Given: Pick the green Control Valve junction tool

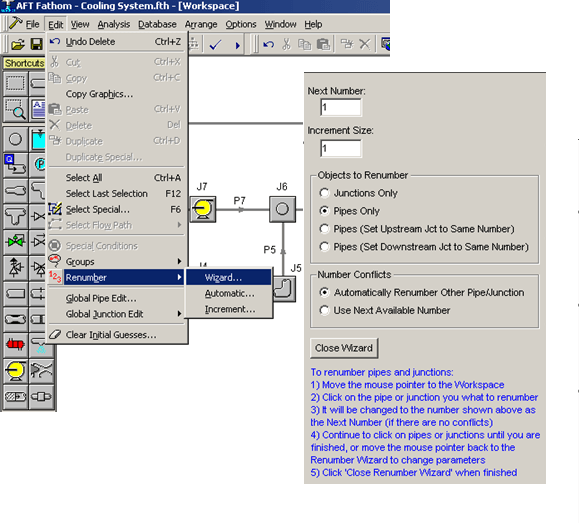Looking at the screenshot, I should tap(15, 242).
